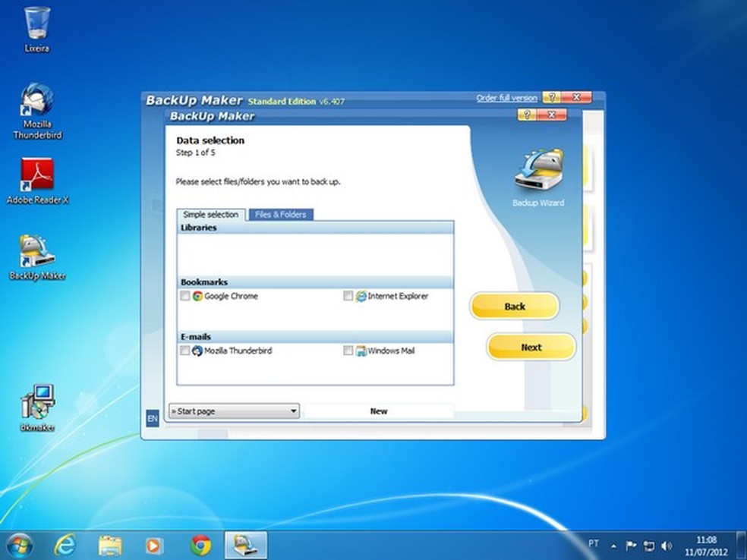Click the help button in wizard title bar
The image size is (747, 560).
pos(526,115)
